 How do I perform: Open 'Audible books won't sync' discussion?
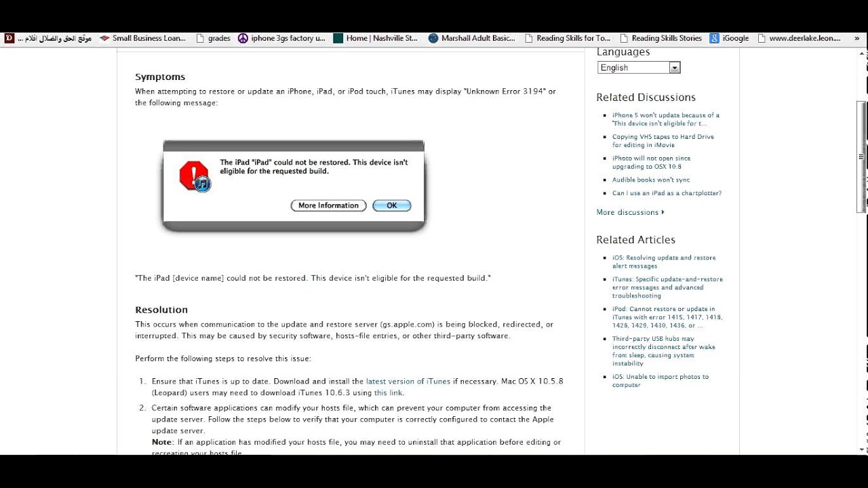651,180
